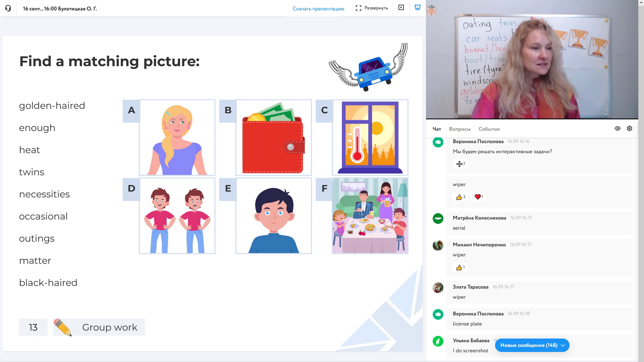Click Матрёна Колесникова's avatar
The height and width of the screenshot is (362, 644).
[x=438, y=219]
